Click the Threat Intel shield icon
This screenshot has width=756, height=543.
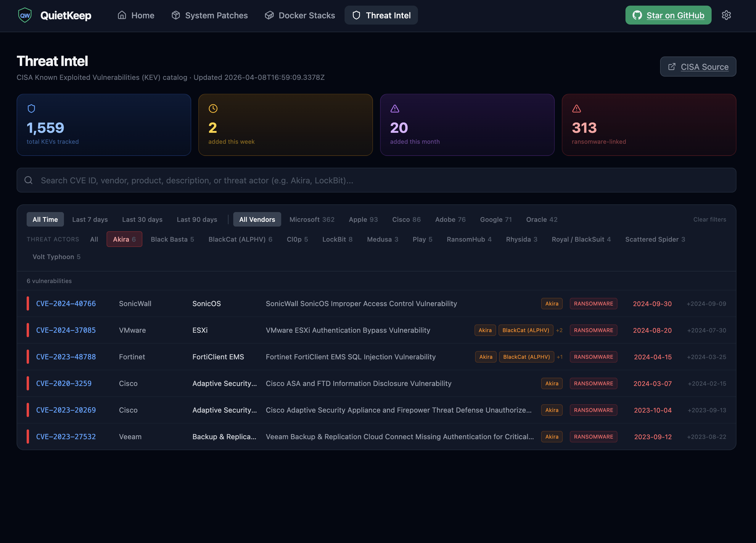pyautogui.click(x=356, y=15)
